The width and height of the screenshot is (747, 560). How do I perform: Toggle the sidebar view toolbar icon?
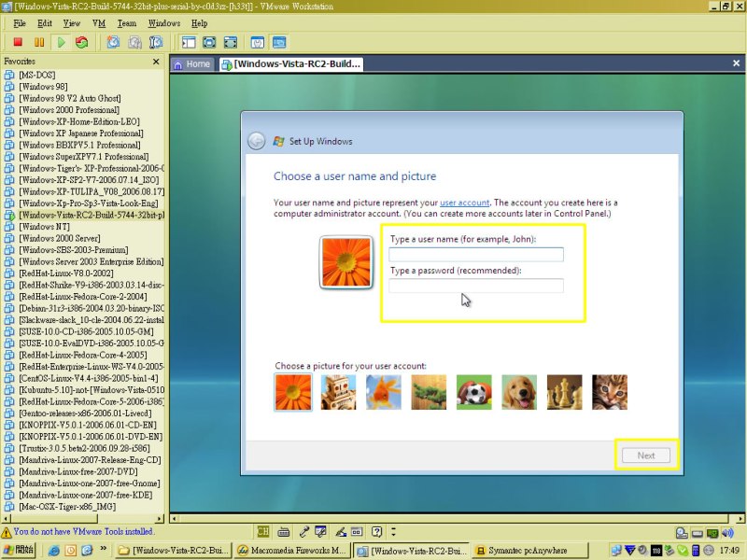click(189, 42)
